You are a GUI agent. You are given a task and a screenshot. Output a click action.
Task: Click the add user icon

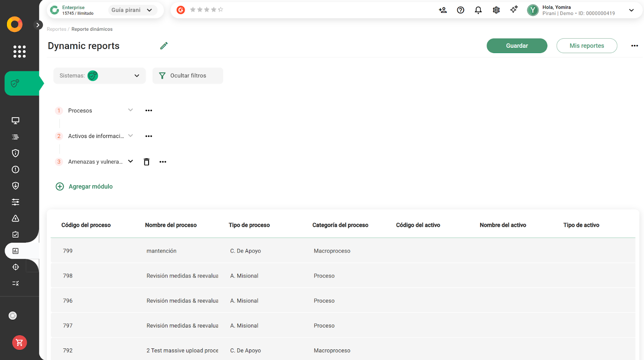tap(443, 10)
